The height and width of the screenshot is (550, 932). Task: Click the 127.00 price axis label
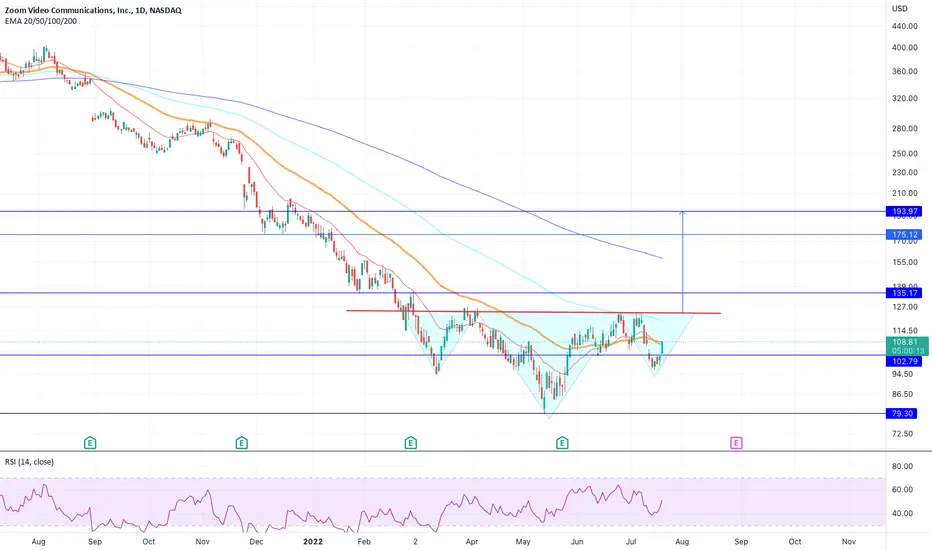(905, 307)
